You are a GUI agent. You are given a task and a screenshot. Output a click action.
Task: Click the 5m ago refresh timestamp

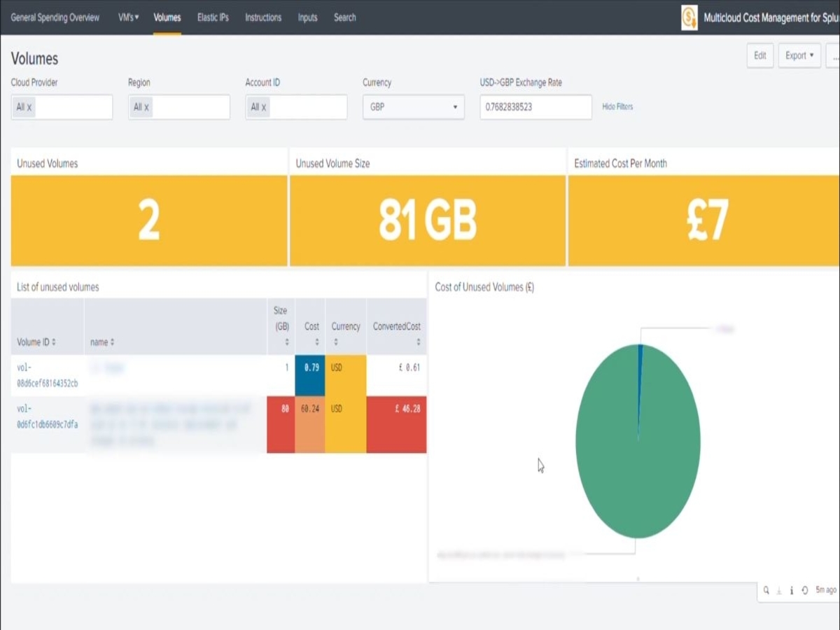point(826,590)
